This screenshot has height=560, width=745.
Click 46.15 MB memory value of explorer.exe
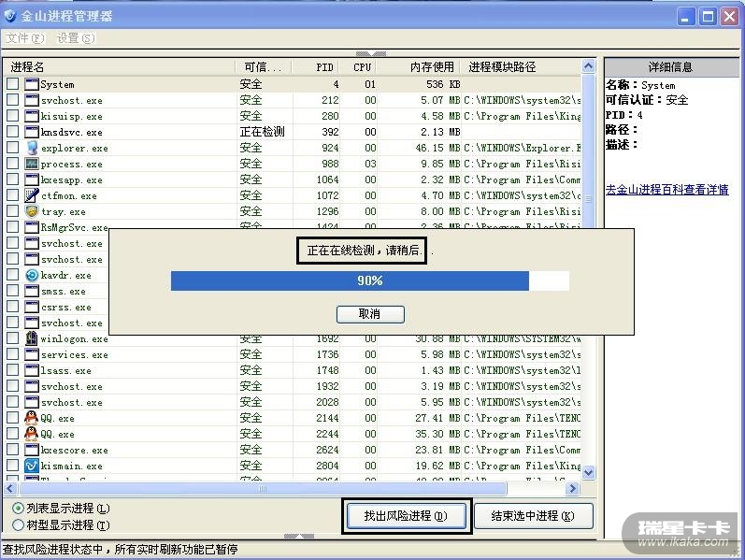[x=437, y=148]
